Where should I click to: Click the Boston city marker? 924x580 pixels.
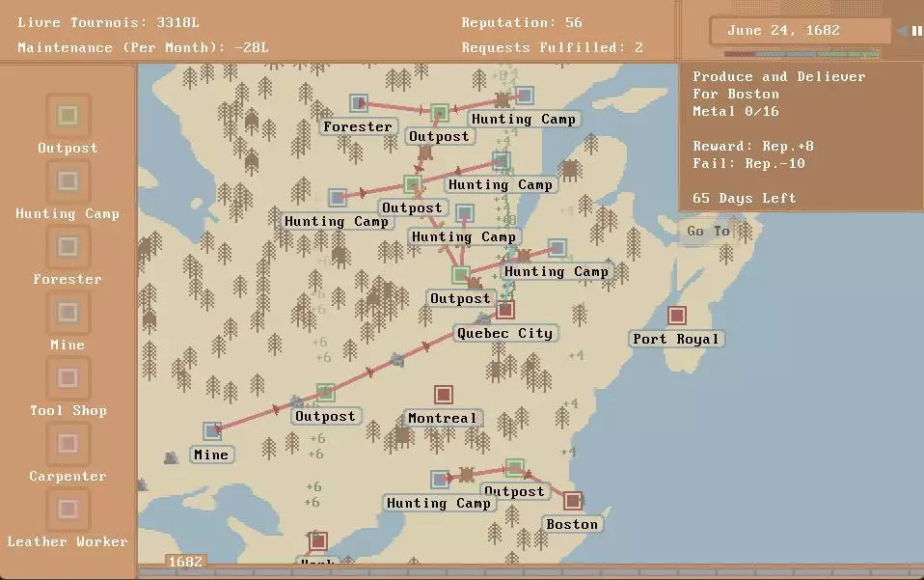(573, 502)
